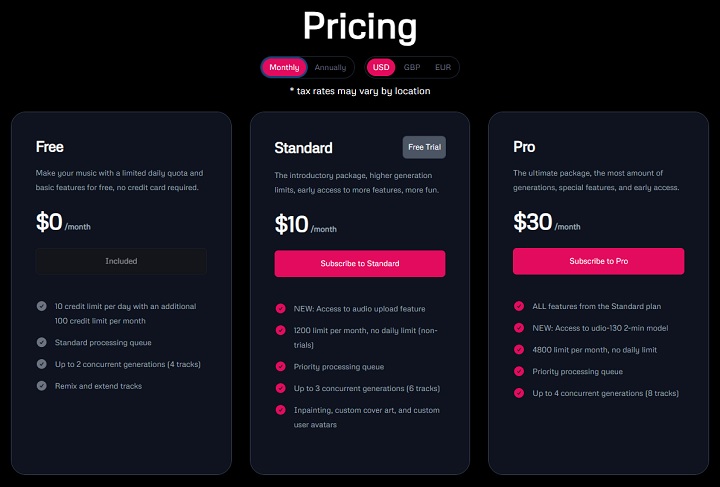The height and width of the screenshot is (487, 720).
Task: Click the Included button on Free plan
Action: click(121, 261)
